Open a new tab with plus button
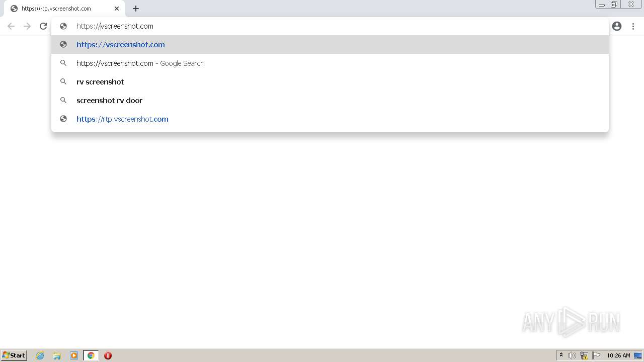This screenshot has width=644, height=362. pyautogui.click(x=136, y=9)
